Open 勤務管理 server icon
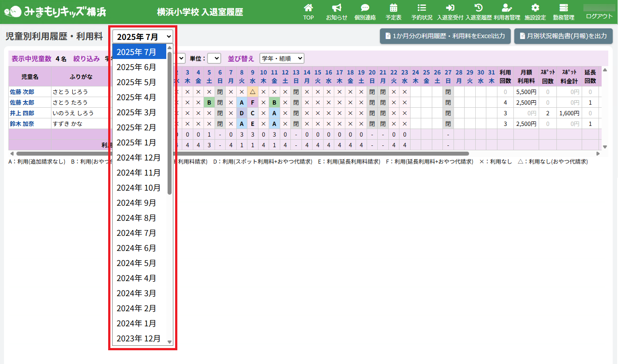Screen dimensions: 618x364 [563, 12]
